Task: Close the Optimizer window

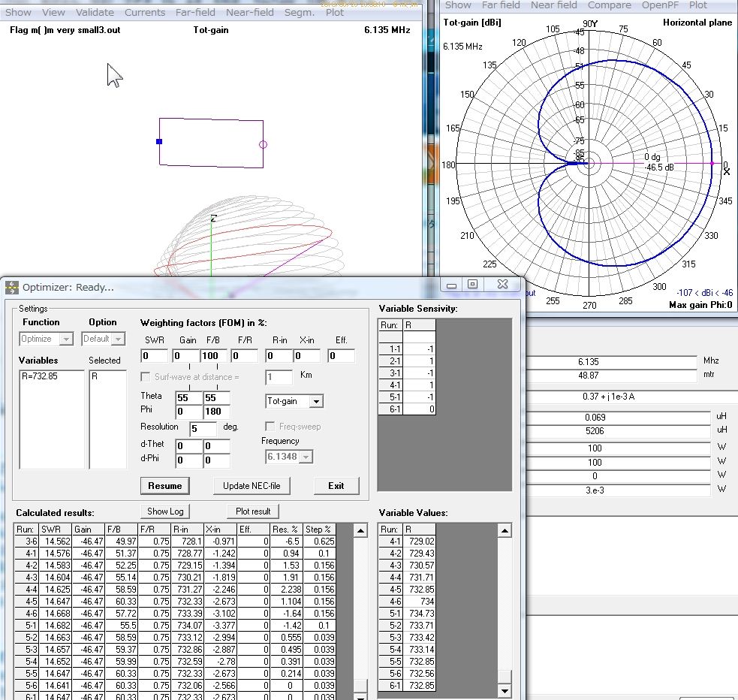Action: (503, 284)
